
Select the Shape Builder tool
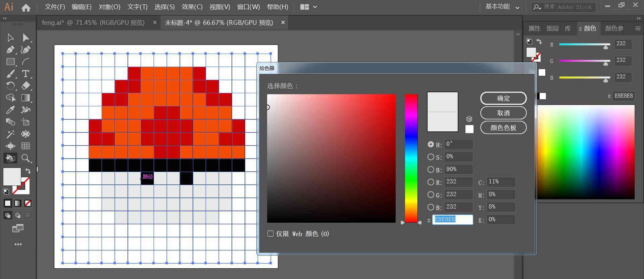[10, 98]
